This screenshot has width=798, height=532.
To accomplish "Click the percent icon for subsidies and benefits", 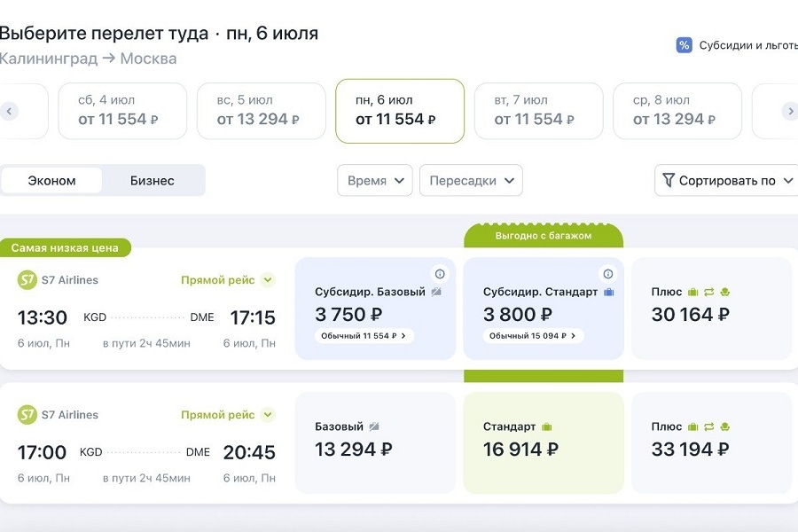I will (x=684, y=45).
